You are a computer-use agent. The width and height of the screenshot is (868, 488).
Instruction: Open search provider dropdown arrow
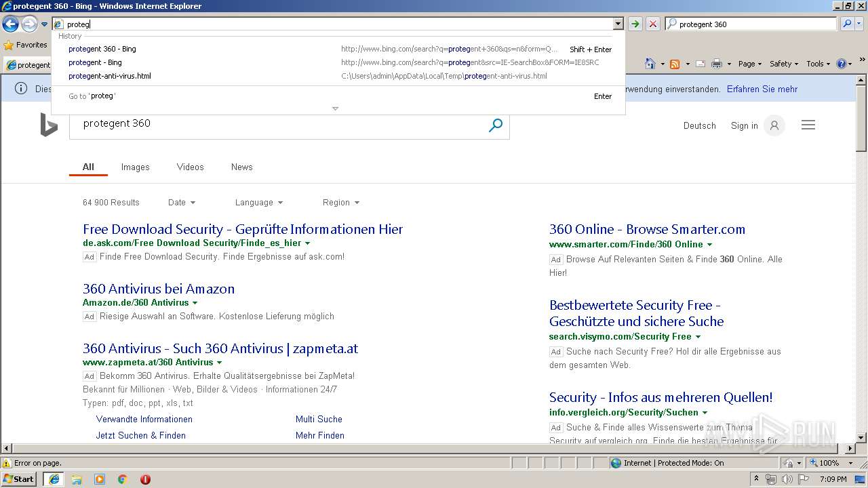859,24
